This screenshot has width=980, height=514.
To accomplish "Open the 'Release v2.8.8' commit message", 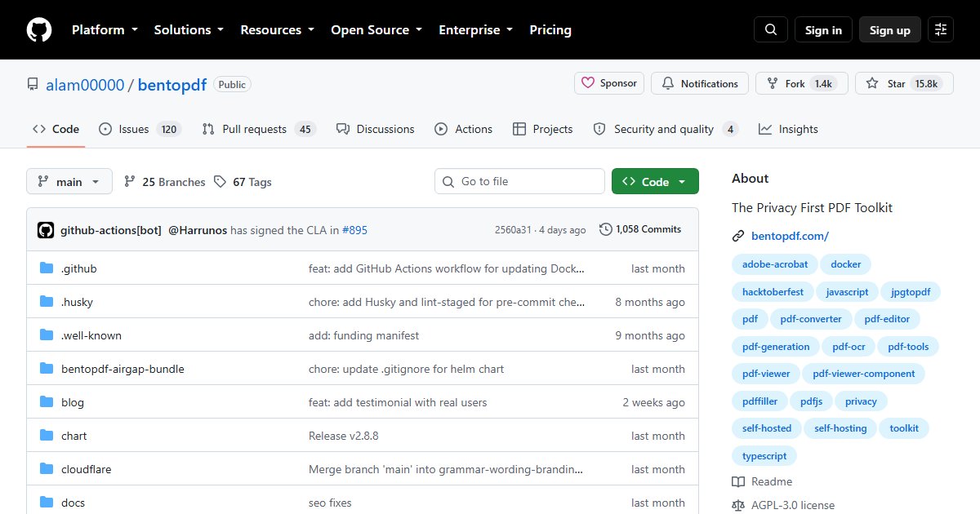I will (343, 436).
